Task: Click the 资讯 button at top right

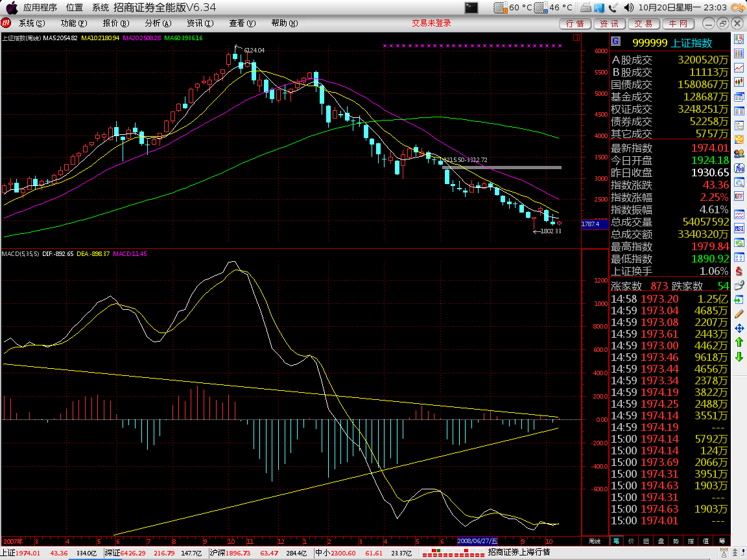Action: pos(610,24)
